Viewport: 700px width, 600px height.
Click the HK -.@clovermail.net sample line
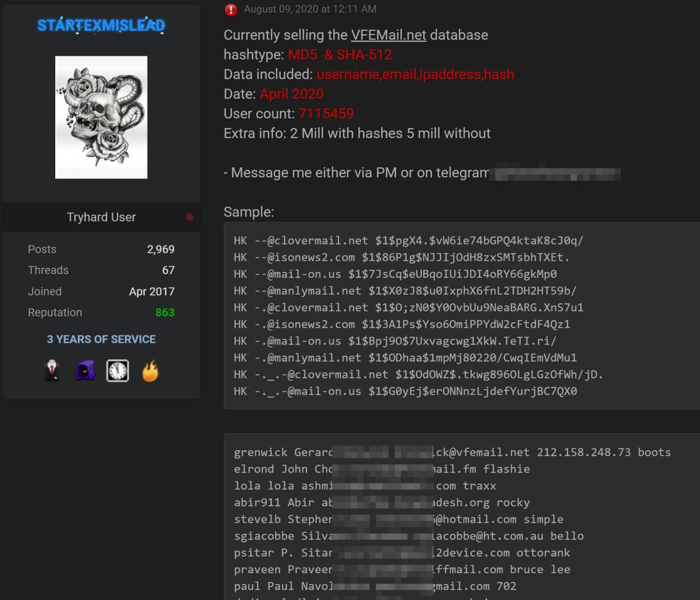coord(409,307)
